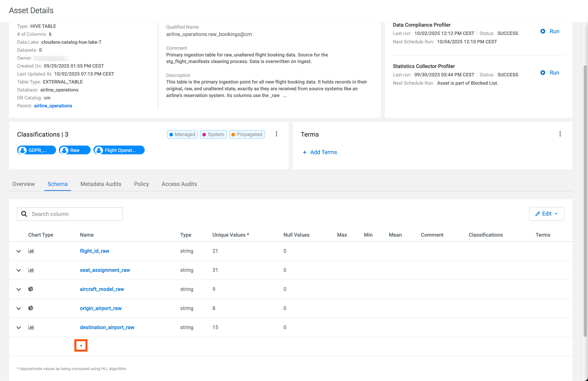Expand the flight_id_raw column row
The height and width of the screenshot is (381, 588).
tap(19, 251)
